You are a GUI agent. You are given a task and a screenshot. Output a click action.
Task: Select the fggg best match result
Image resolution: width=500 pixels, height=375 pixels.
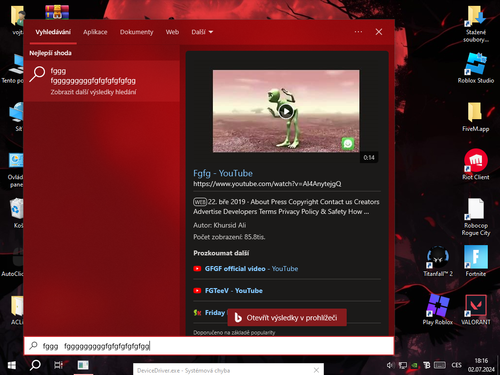tap(102, 81)
